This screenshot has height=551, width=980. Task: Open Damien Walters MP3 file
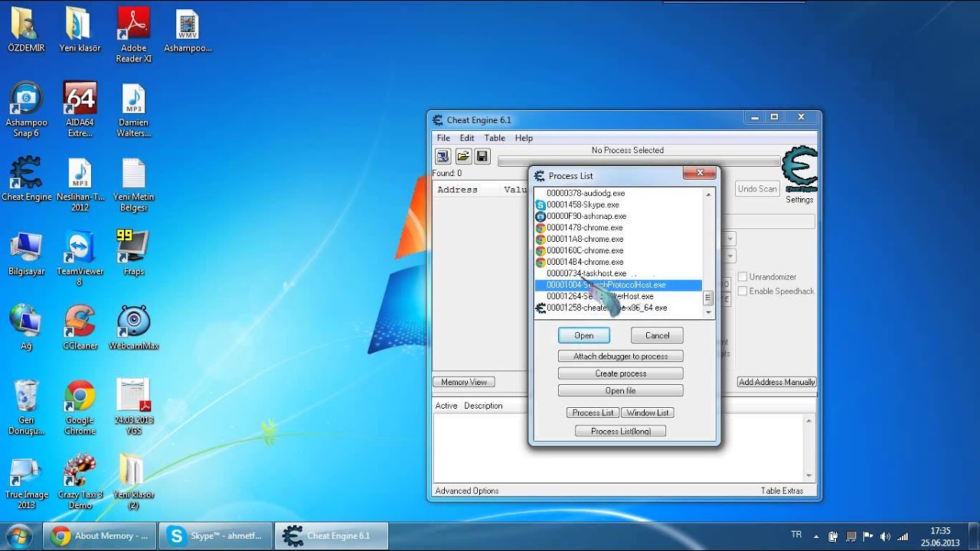(x=134, y=109)
